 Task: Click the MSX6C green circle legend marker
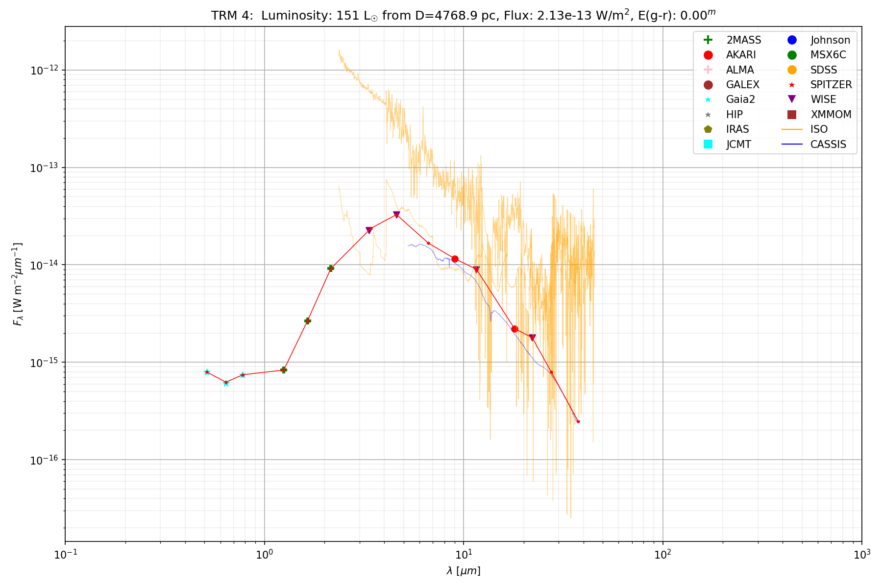point(792,55)
